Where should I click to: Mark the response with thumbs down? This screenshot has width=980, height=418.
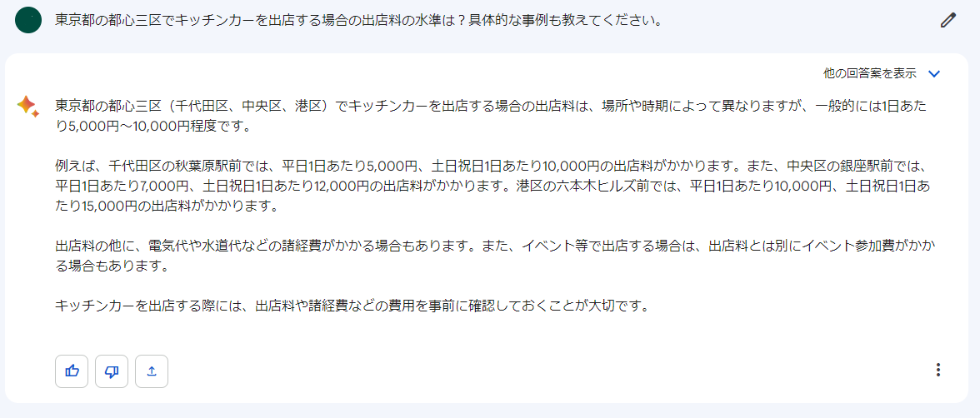click(x=112, y=371)
